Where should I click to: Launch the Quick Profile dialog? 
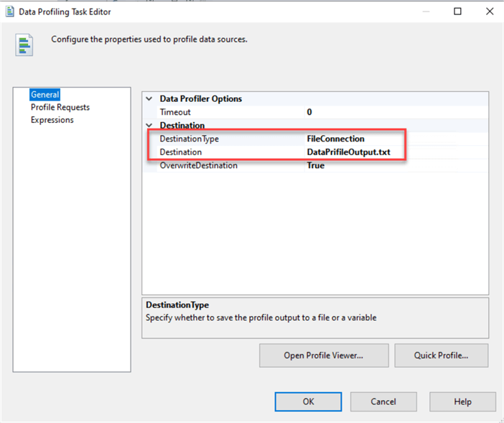pyautogui.click(x=441, y=355)
